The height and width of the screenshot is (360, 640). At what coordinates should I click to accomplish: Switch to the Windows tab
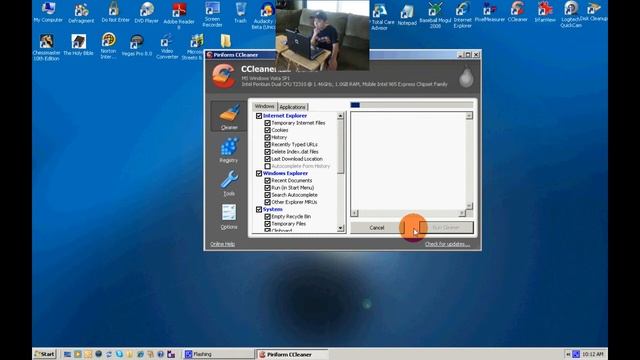(x=264, y=106)
